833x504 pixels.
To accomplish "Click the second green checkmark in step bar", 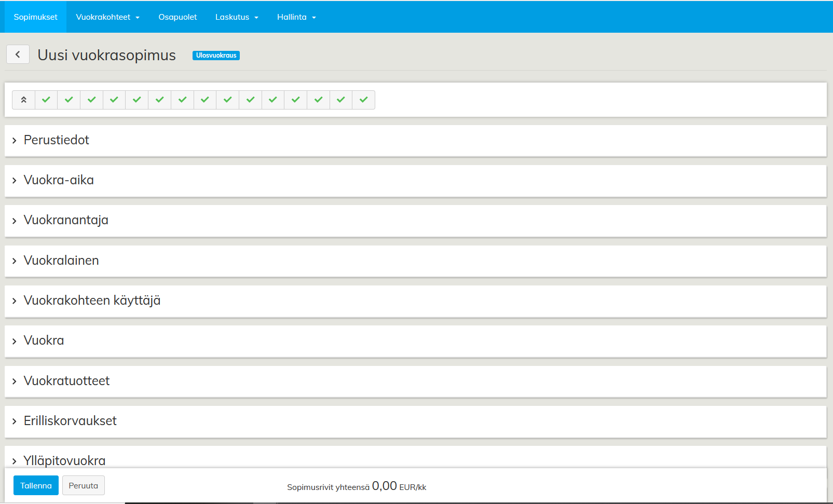I will click(69, 100).
